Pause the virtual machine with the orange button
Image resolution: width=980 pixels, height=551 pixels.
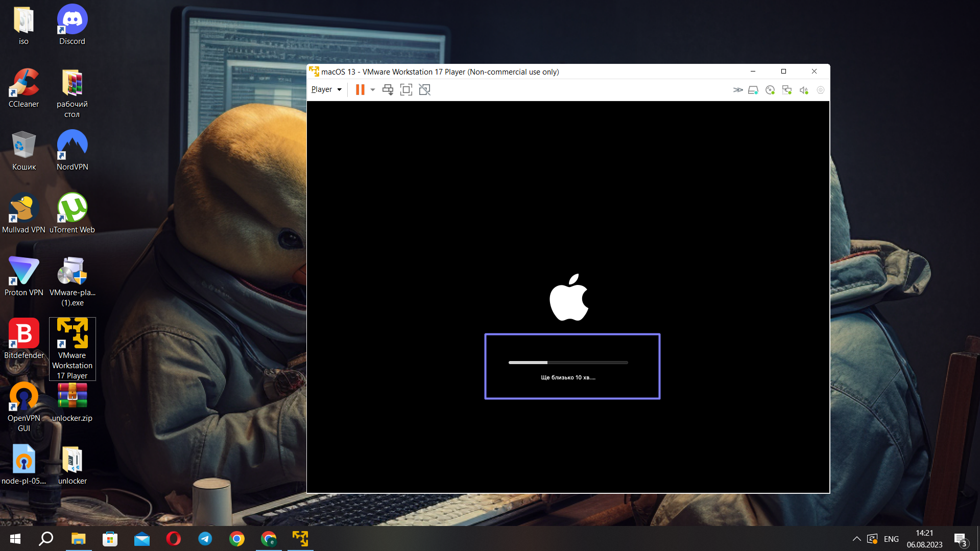[360, 90]
